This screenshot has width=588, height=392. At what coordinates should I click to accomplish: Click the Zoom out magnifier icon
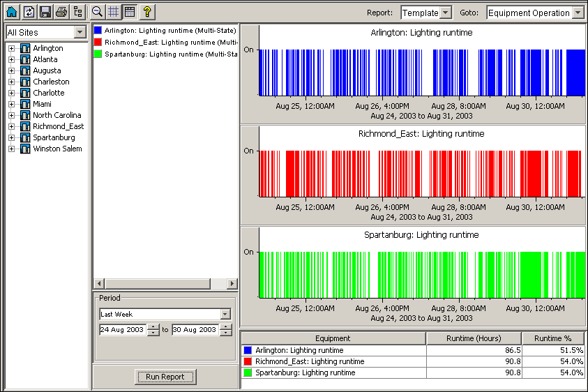98,12
